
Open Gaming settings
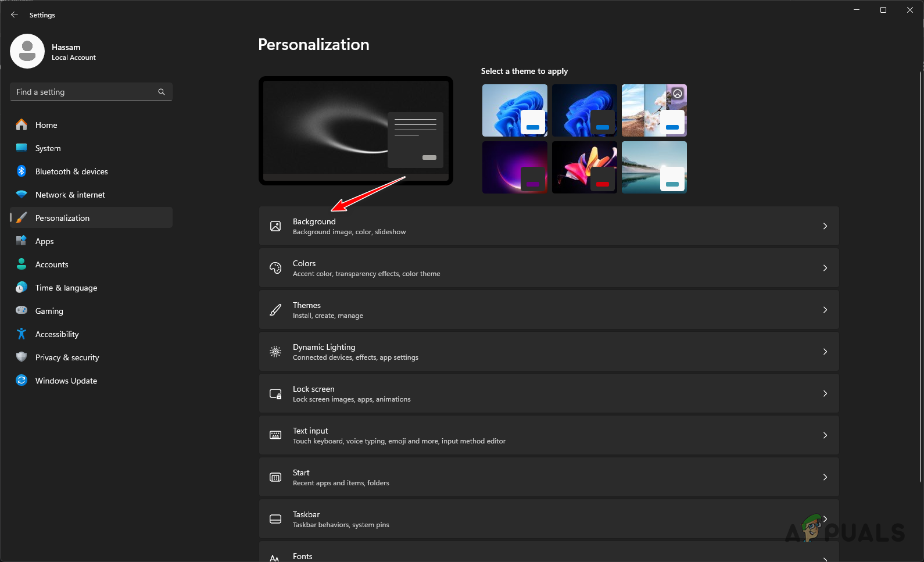(91, 311)
